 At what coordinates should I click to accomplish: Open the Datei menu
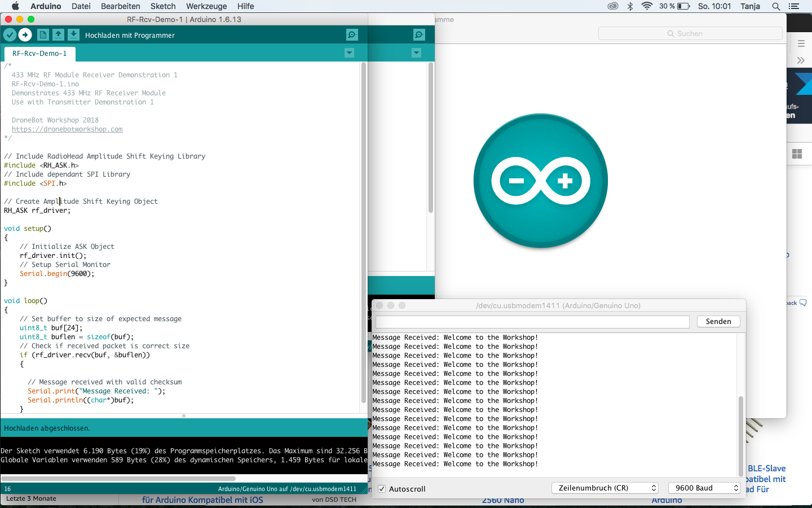coord(81,6)
